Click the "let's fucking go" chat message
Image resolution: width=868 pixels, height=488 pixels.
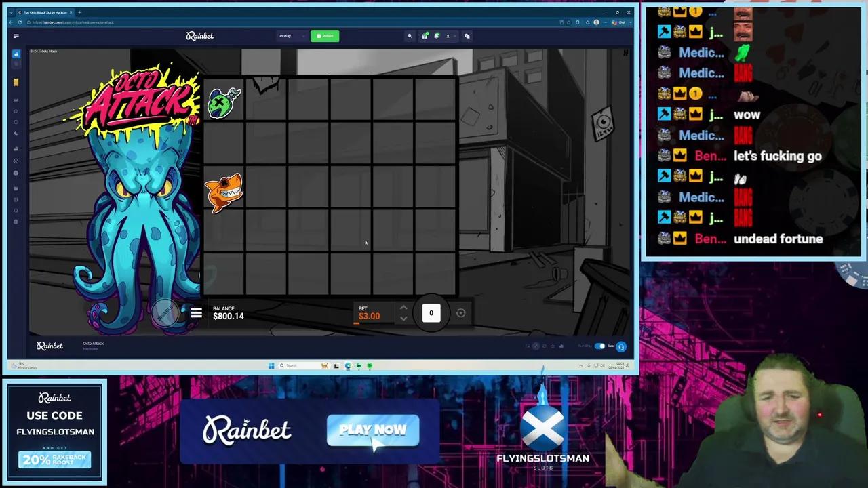click(778, 157)
